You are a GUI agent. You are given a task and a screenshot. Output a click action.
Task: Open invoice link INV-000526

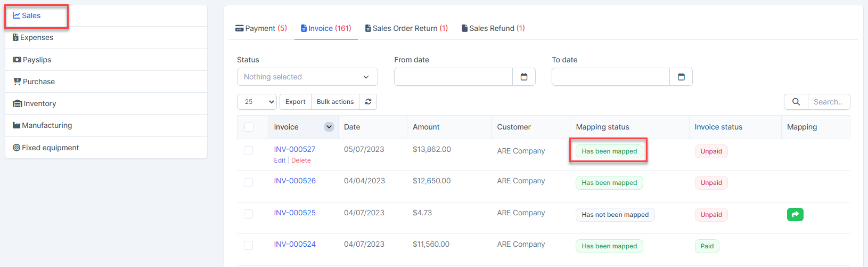294,181
